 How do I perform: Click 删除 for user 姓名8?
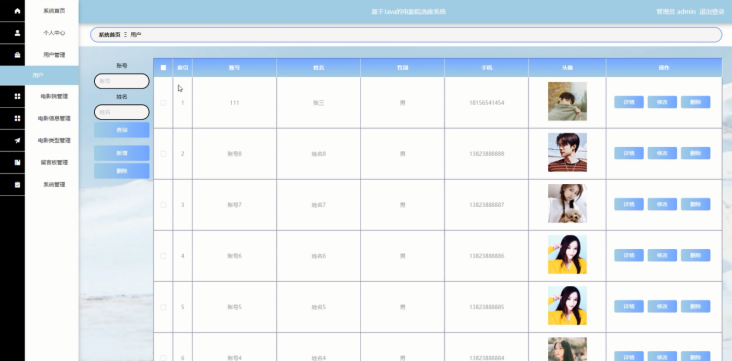[x=696, y=153]
